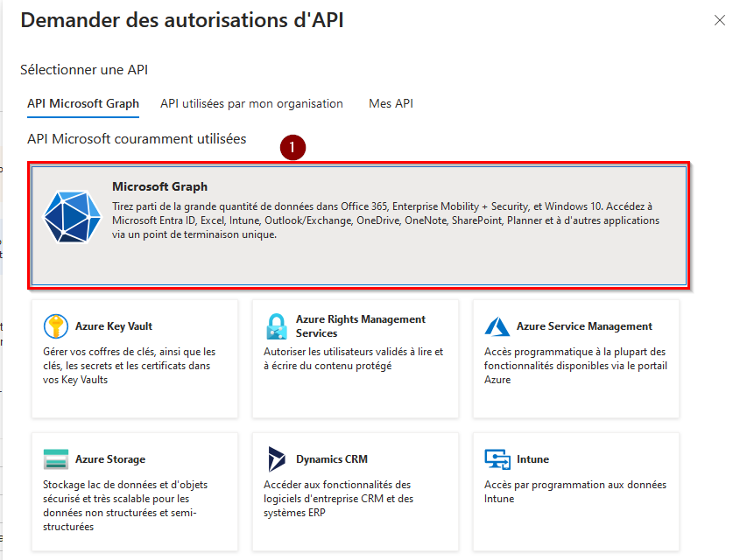Click the 'Sélectionner une API' heading
The image size is (747, 560).
coord(84,70)
